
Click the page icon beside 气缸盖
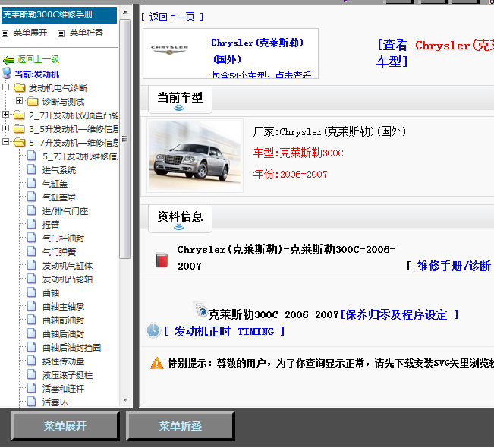[x=32, y=183]
